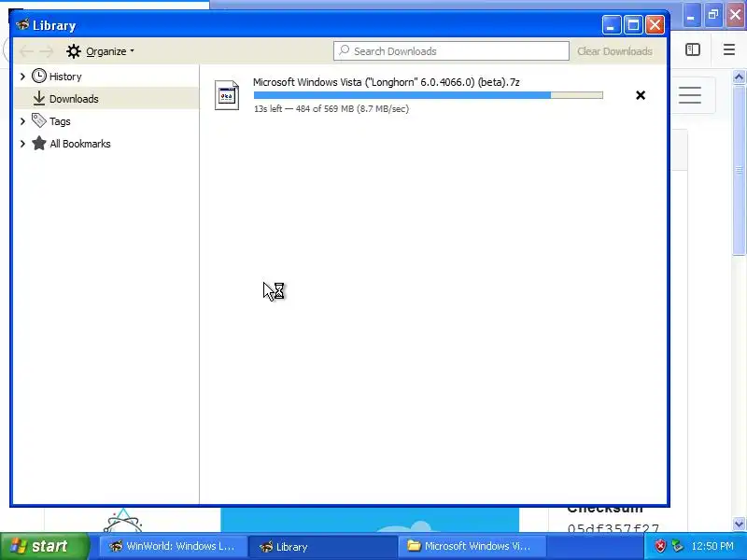Maximize the Library window
This screenshot has height=560, width=747.
point(633,25)
